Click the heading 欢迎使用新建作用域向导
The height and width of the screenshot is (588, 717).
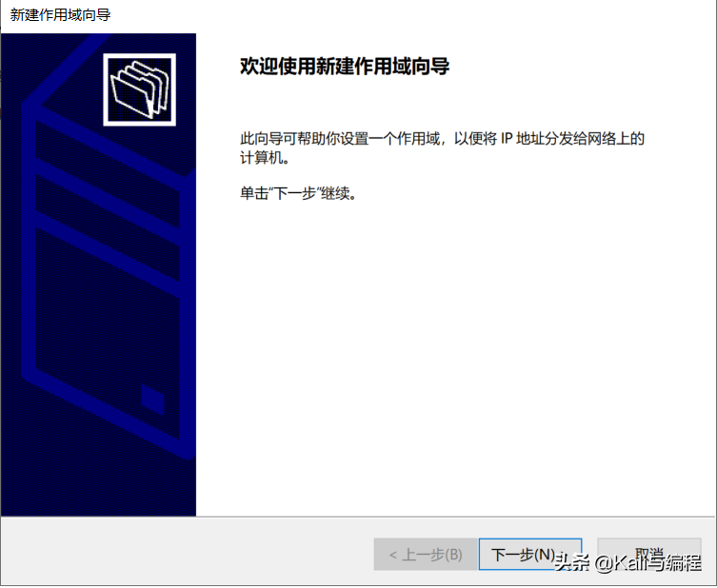[345, 67]
